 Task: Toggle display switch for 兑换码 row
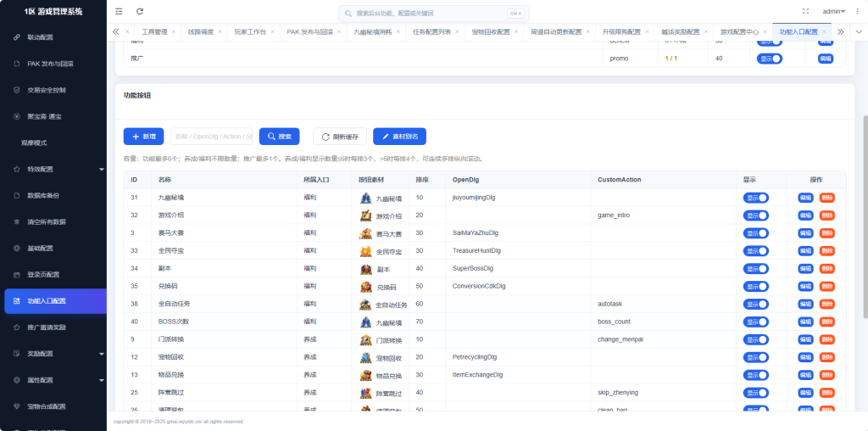pyautogui.click(x=756, y=287)
